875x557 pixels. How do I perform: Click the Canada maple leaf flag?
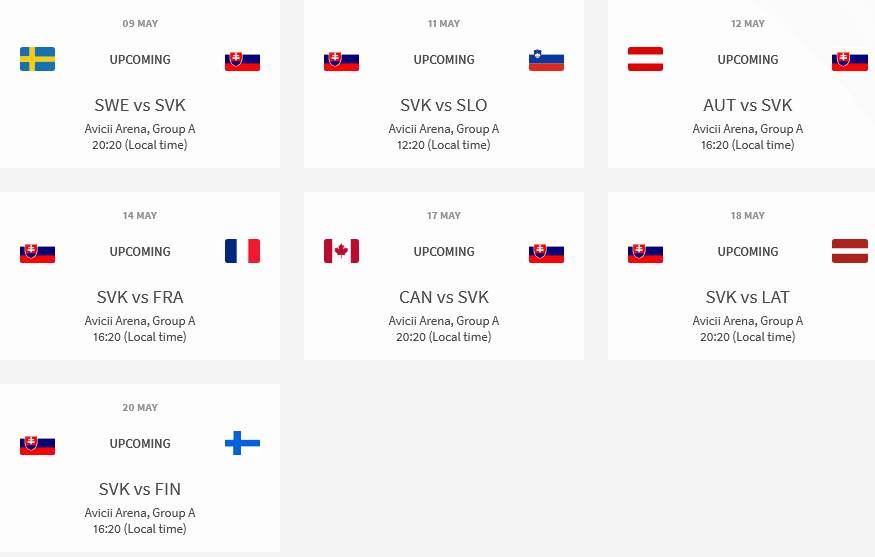point(342,251)
